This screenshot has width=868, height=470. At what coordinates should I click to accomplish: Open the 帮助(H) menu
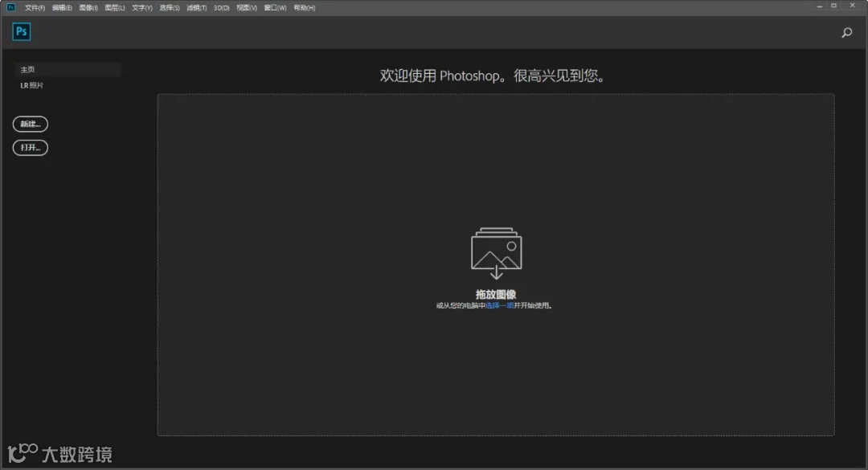tap(304, 8)
